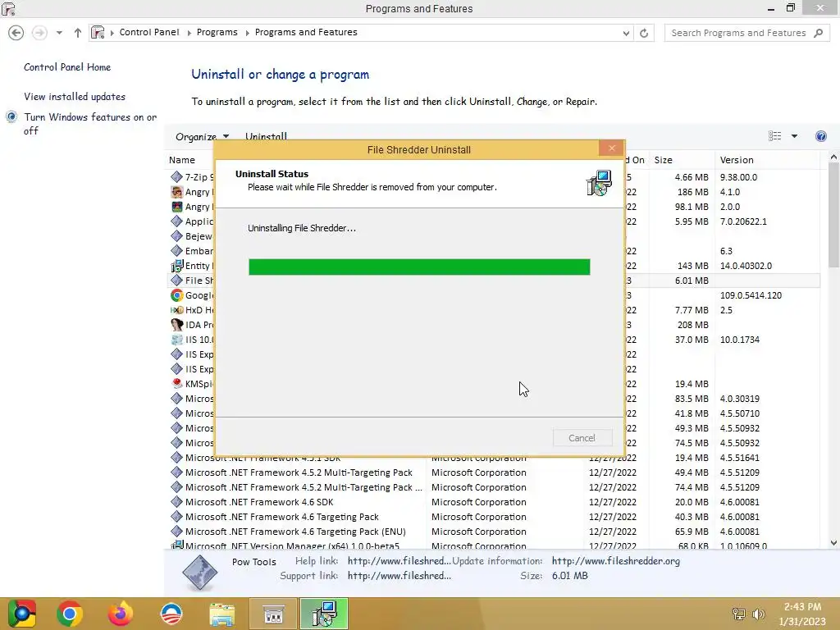Select the Embarcadero program entry
Screen dimensions: 840x630
point(191,251)
